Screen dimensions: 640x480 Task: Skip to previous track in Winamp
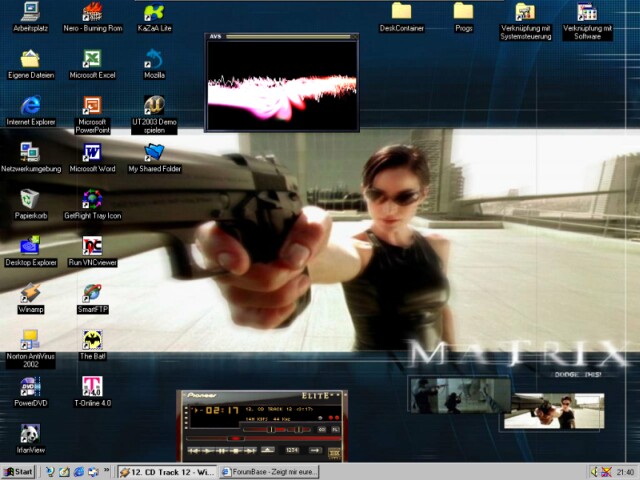(194, 451)
